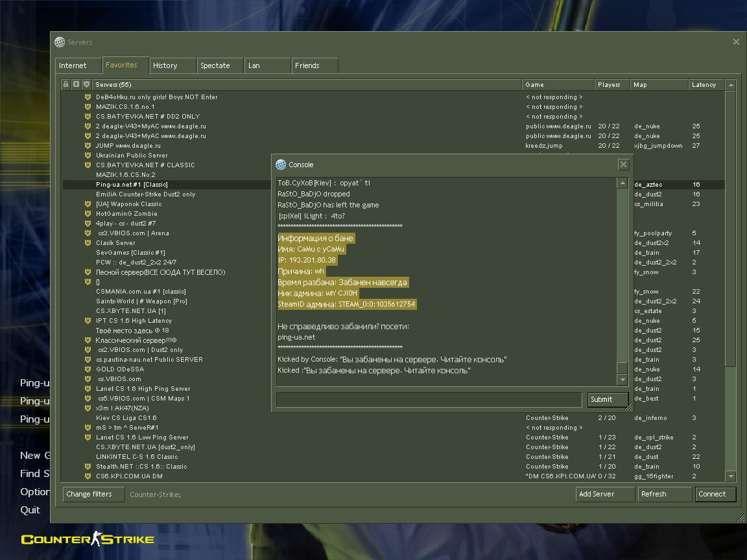This screenshot has width=747, height=560.
Task: Focus the console command input field
Action: 429,399
